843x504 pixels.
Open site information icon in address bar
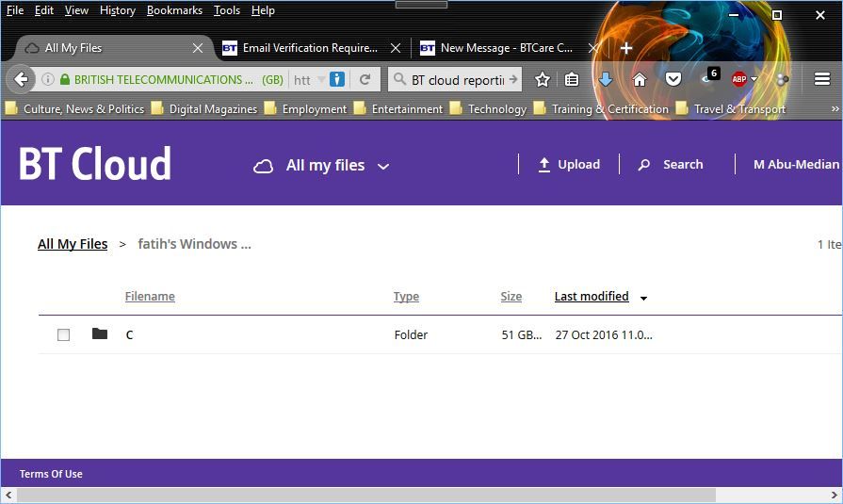[48, 80]
